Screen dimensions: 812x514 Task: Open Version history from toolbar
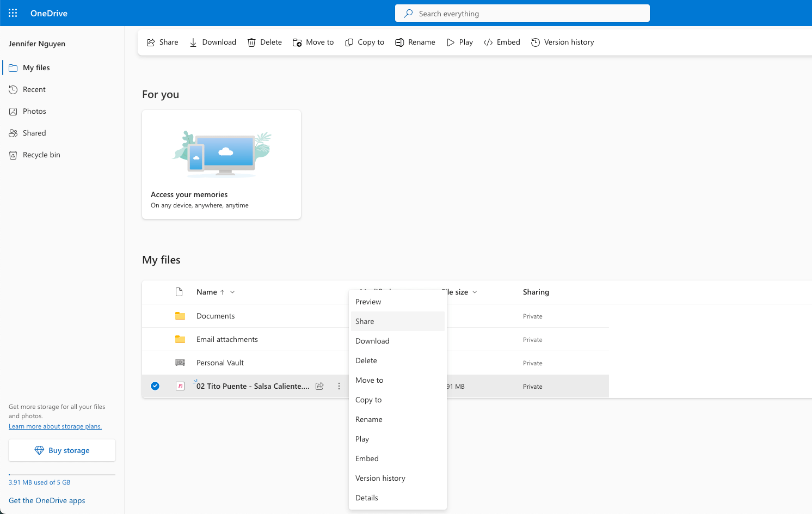tap(563, 42)
